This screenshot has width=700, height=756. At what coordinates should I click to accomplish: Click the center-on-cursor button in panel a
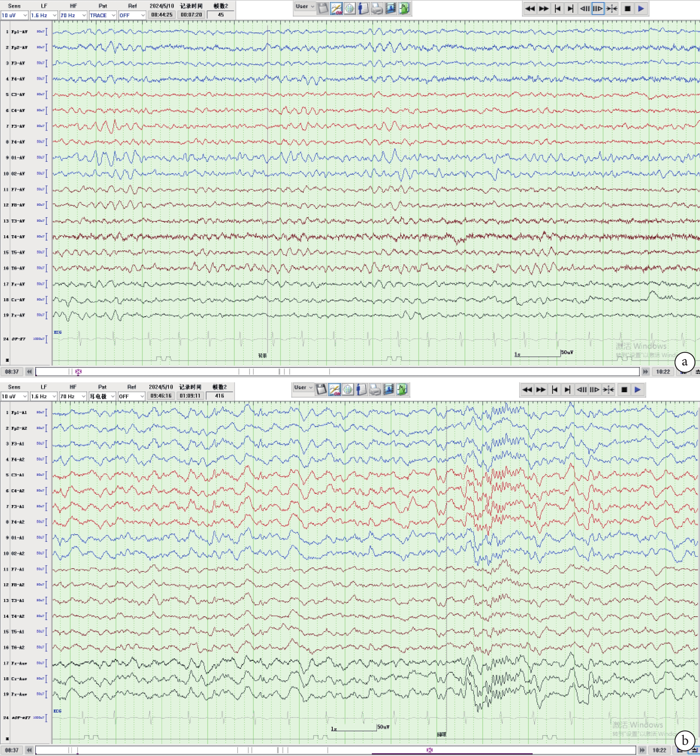[612, 8]
